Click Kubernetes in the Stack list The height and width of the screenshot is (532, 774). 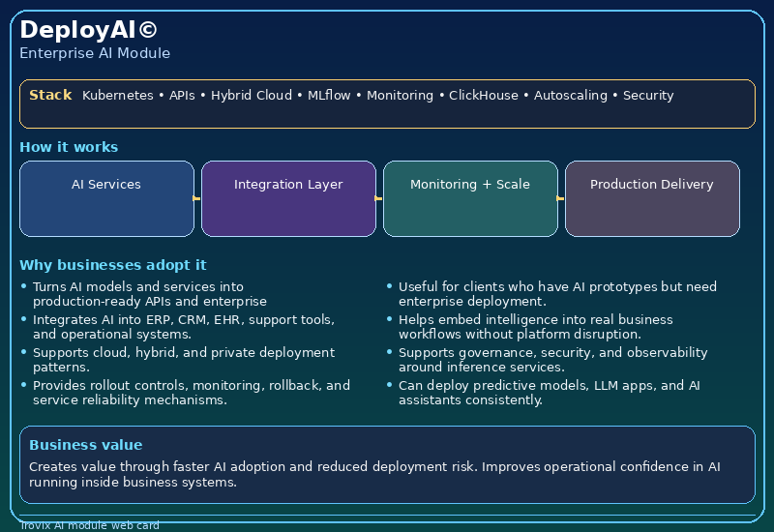pyautogui.click(x=117, y=96)
